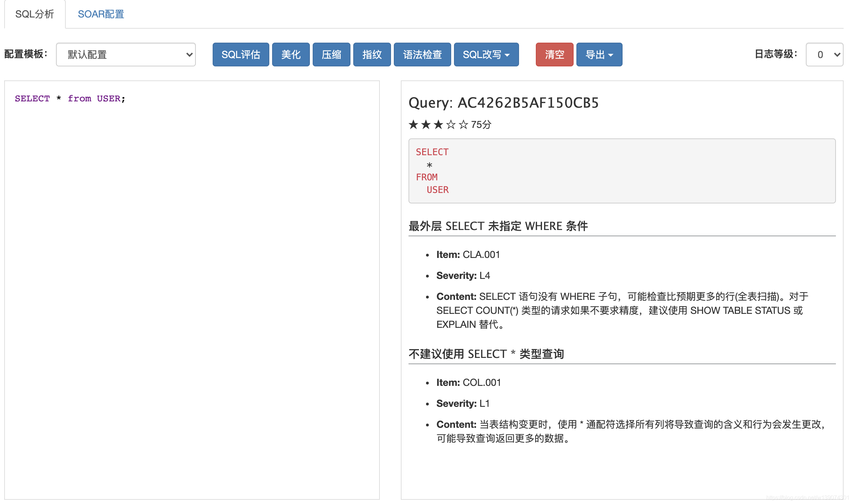The height and width of the screenshot is (504, 852).
Task: Click the fifth empty rating star
Action: tap(463, 124)
